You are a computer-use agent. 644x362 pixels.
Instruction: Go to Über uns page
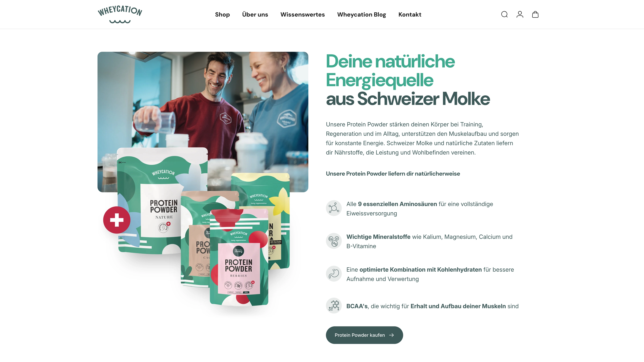click(255, 15)
